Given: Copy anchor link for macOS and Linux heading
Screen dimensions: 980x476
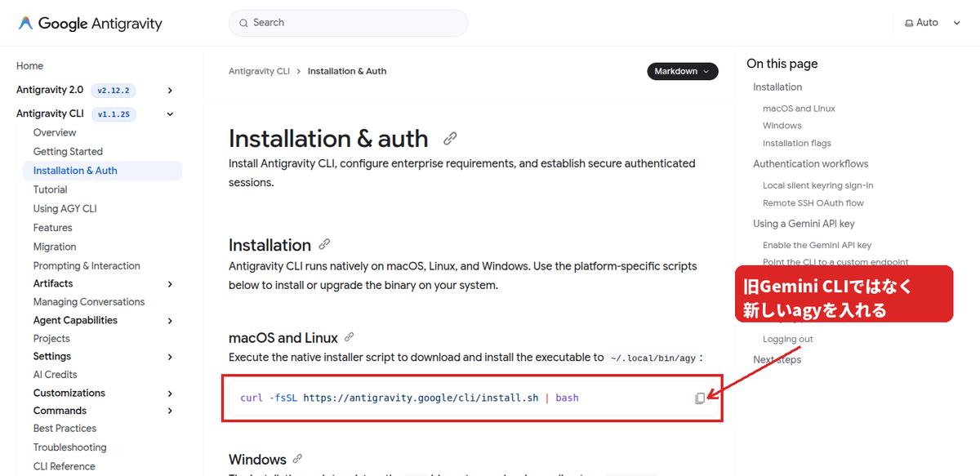Looking at the screenshot, I should (350, 336).
